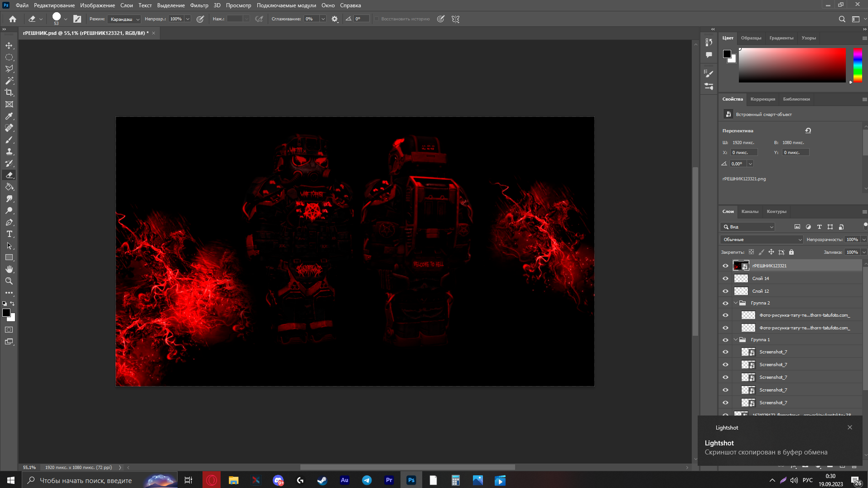Toggle Quick Mask mode
The height and width of the screenshot is (488, 868).
(x=9, y=330)
